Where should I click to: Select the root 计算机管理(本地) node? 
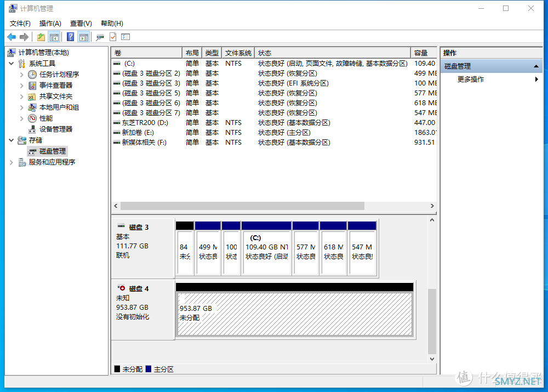[44, 53]
